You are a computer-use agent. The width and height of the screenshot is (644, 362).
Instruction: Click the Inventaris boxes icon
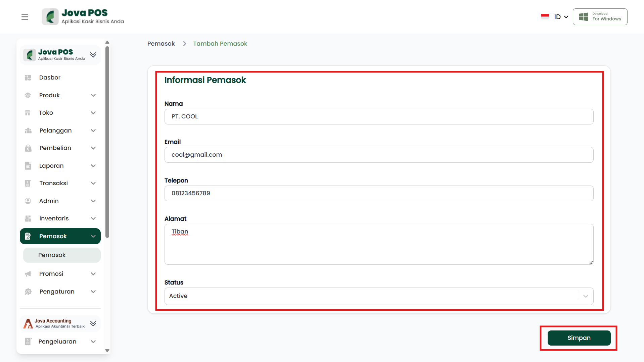[x=28, y=218]
